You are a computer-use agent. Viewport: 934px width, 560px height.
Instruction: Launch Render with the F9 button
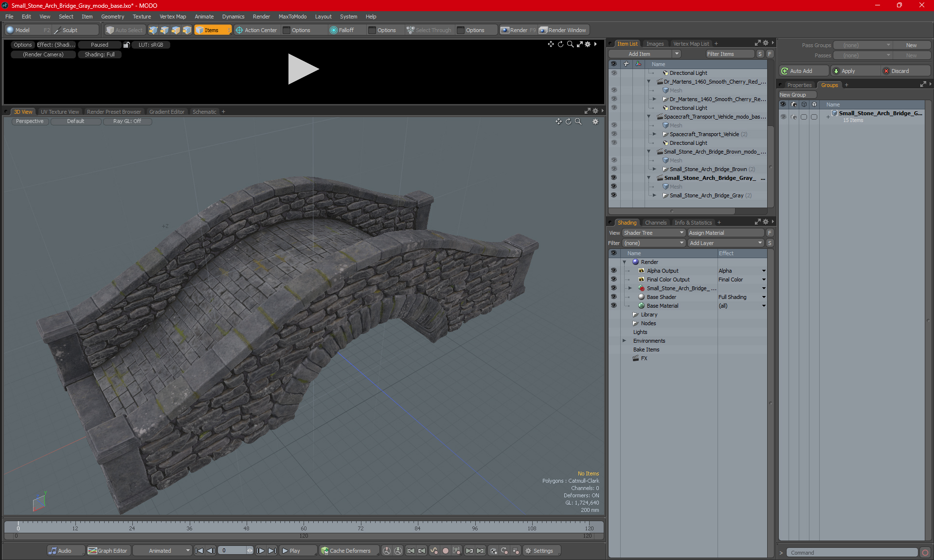pyautogui.click(x=518, y=30)
